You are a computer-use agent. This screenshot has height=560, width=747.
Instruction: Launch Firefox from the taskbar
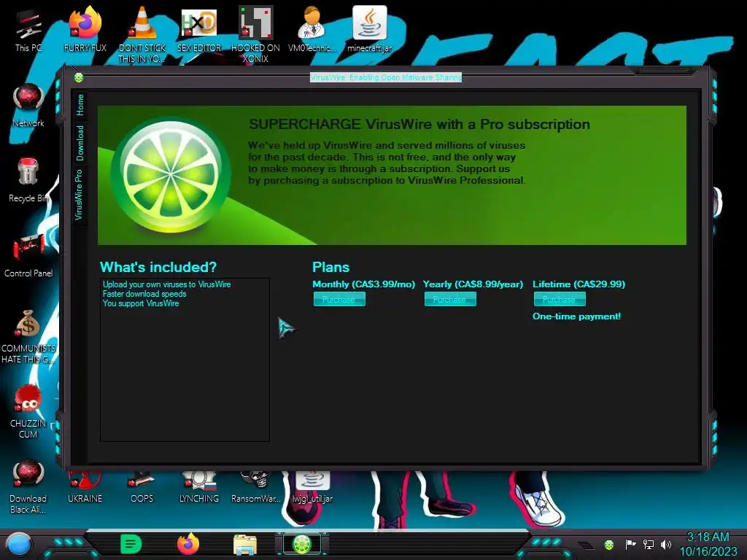click(187, 544)
